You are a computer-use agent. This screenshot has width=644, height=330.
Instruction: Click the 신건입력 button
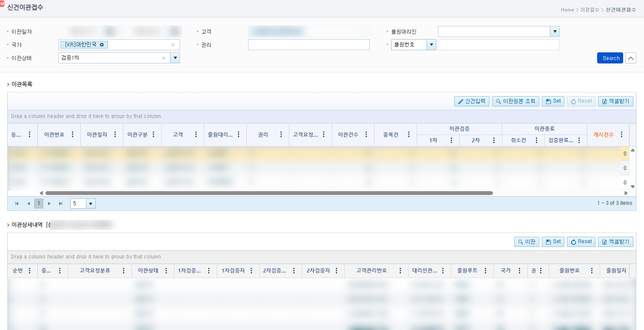coord(472,101)
